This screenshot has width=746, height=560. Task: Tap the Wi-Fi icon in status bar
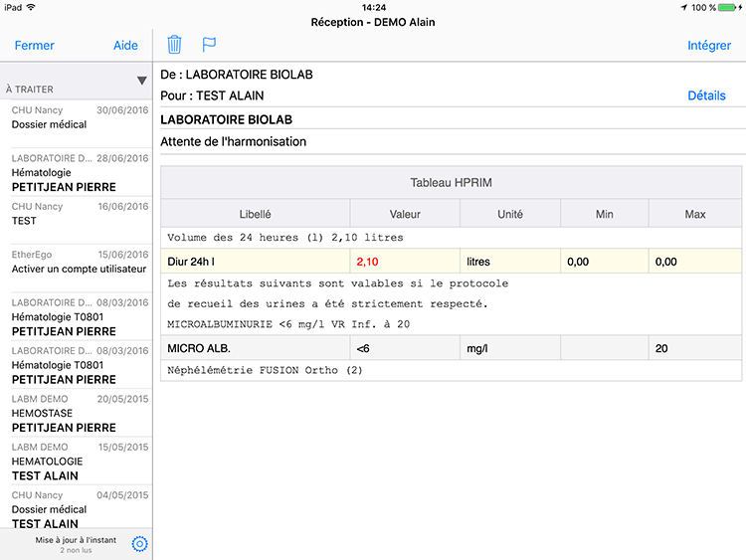click(31, 8)
